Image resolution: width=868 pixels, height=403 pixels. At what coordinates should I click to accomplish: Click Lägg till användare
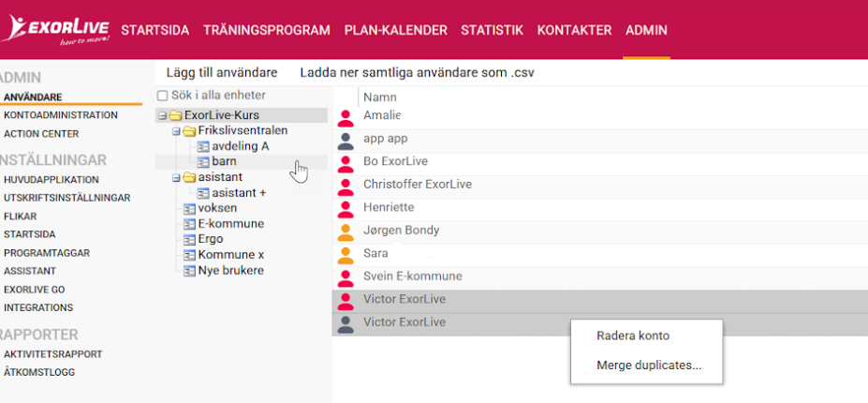pos(222,72)
